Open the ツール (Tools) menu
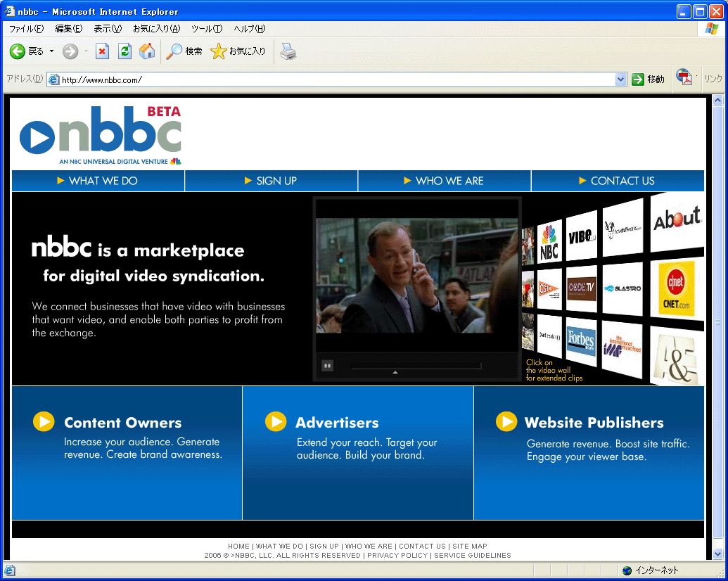The image size is (728, 581). (207, 29)
